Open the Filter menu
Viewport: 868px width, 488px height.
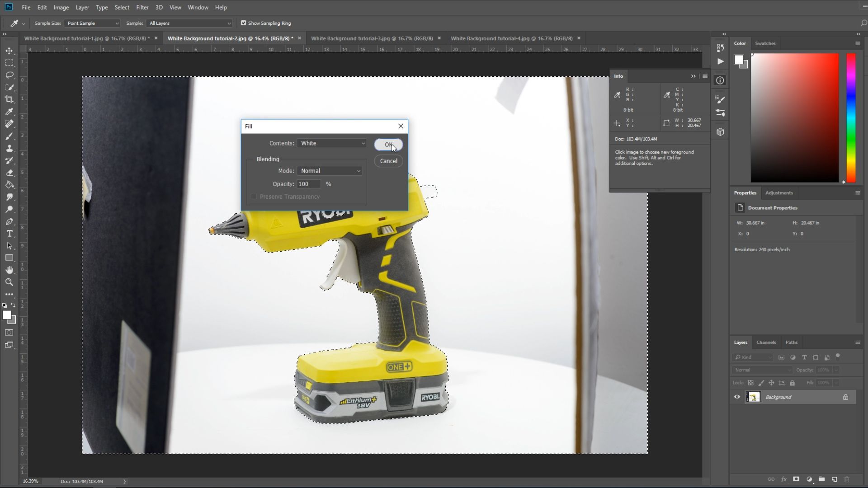[142, 7]
